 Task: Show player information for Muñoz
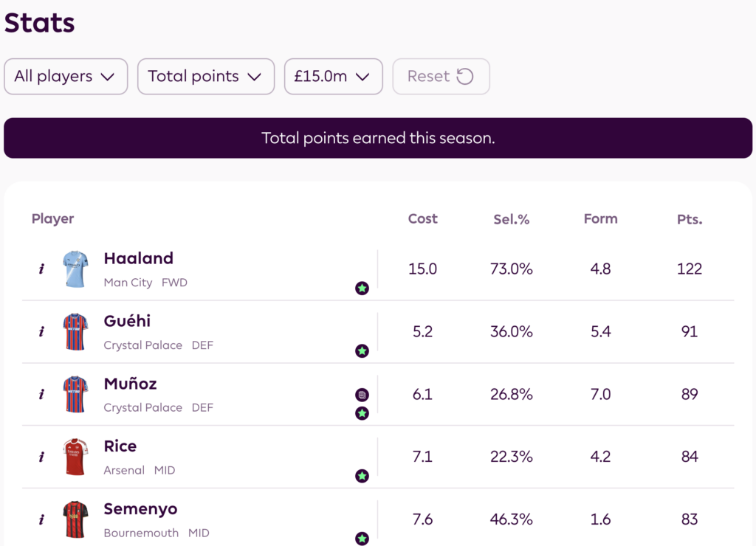(41, 395)
